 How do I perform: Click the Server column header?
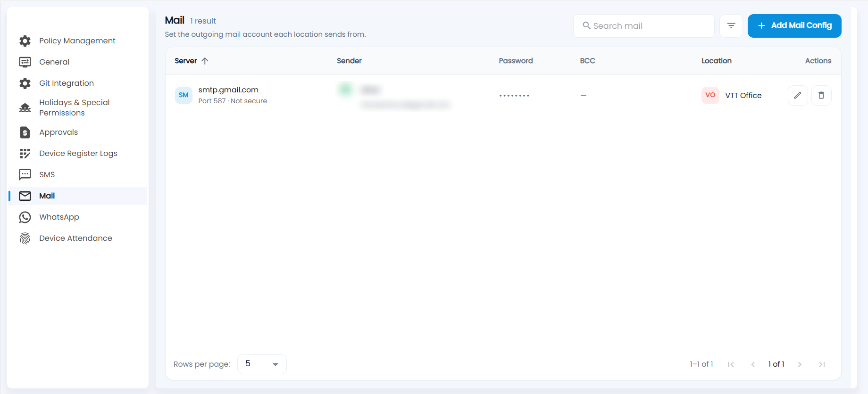tap(186, 61)
